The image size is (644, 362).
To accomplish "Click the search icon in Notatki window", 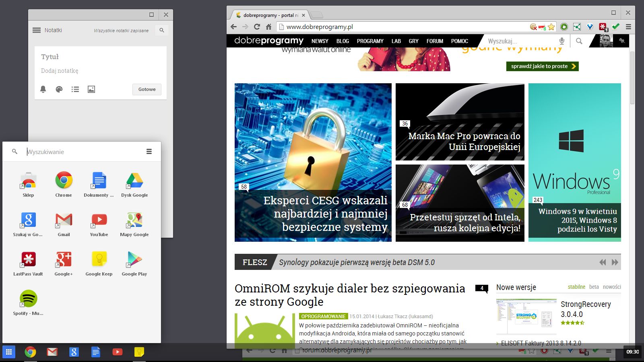I will (162, 30).
